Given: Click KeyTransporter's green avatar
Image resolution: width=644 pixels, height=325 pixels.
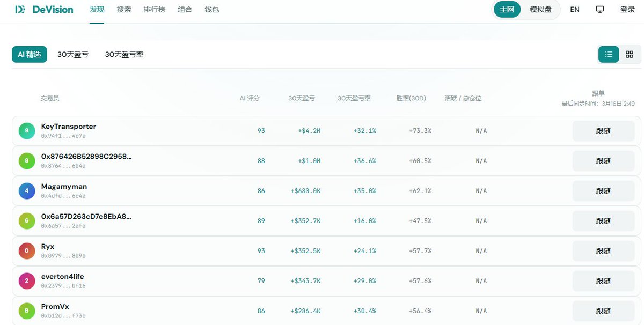Looking at the screenshot, I should click(x=27, y=131).
